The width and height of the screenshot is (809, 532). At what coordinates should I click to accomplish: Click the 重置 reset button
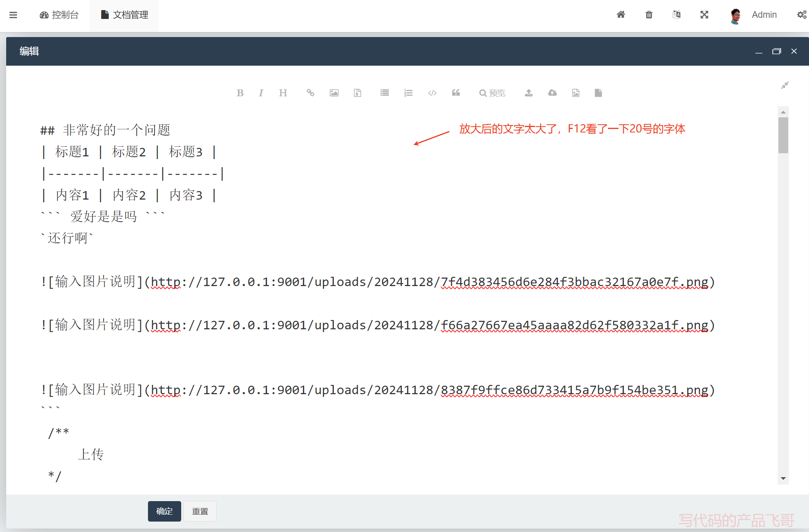200,511
